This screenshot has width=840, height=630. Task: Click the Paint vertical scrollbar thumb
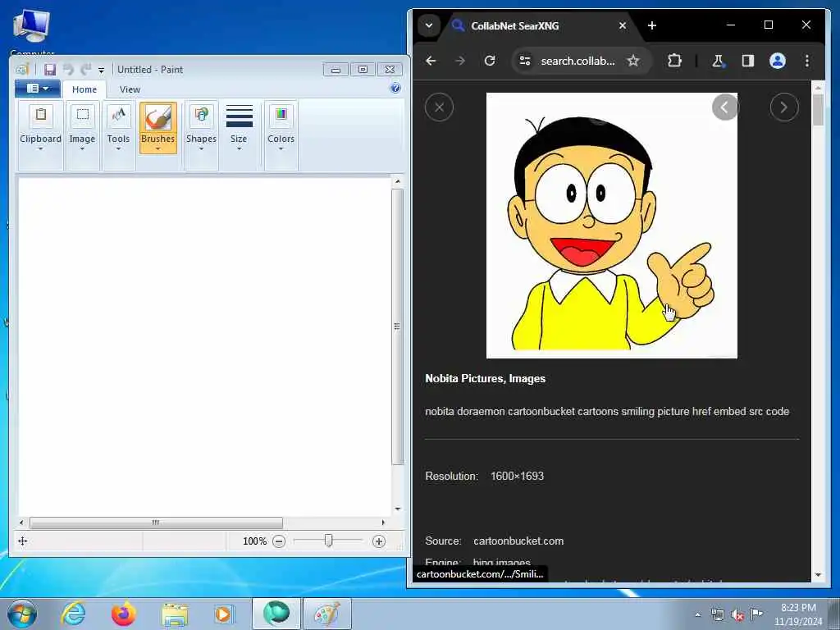[397, 326]
